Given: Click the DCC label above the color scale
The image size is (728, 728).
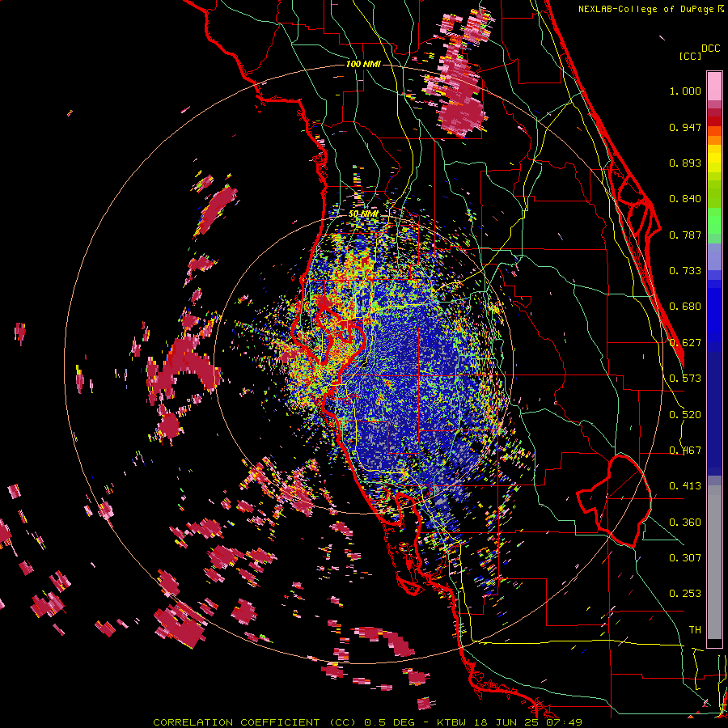Looking at the screenshot, I should 710,48.
